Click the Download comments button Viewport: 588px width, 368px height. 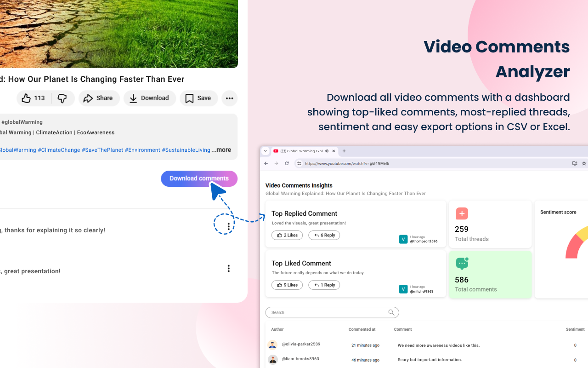pos(199,178)
